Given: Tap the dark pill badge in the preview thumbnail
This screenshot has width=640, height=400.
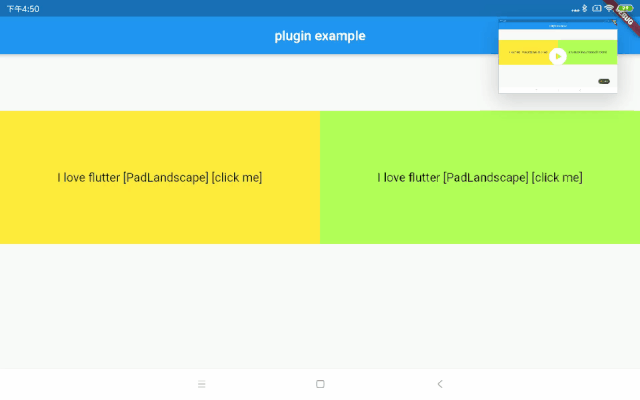Looking at the screenshot, I should (x=604, y=81).
